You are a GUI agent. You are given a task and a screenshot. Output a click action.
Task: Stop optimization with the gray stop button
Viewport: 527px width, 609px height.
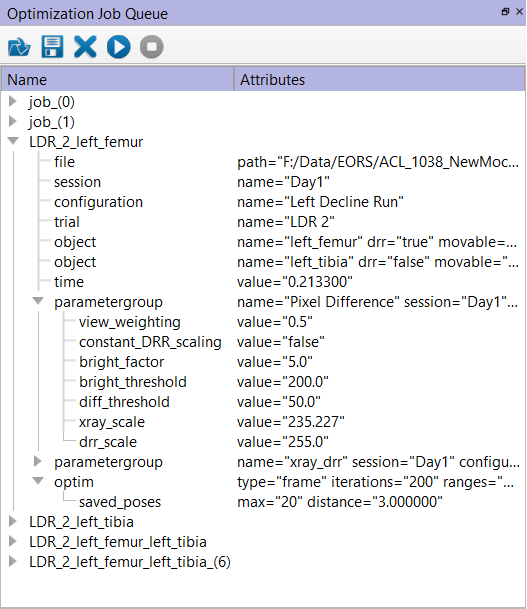click(152, 47)
